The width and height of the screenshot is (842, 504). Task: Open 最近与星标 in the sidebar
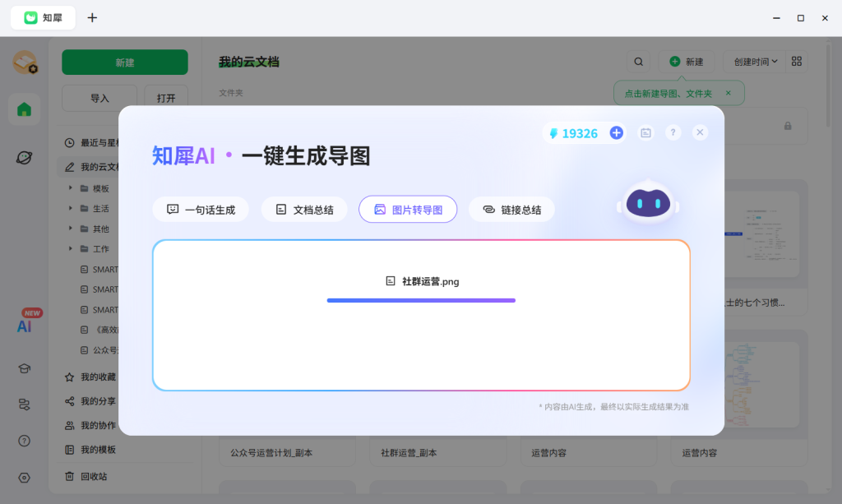(91, 143)
